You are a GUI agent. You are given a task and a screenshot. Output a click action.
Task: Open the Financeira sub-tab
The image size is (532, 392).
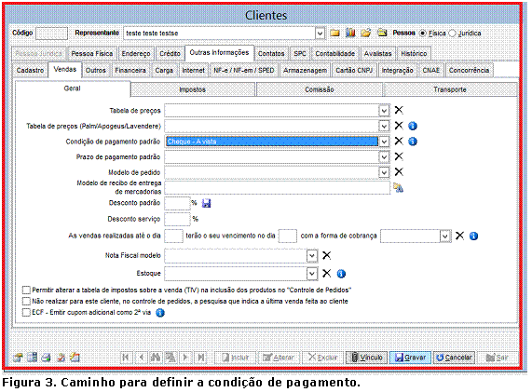[130, 70]
